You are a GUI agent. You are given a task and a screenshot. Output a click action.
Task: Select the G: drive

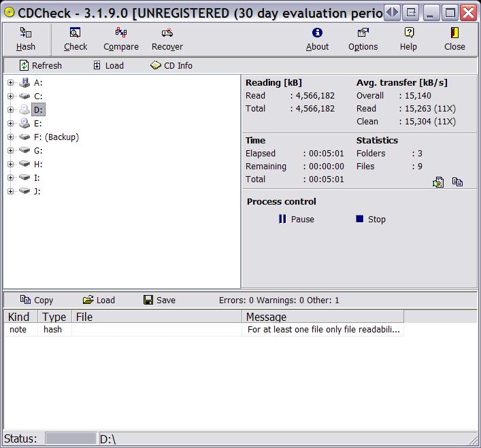pyautogui.click(x=38, y=150)
